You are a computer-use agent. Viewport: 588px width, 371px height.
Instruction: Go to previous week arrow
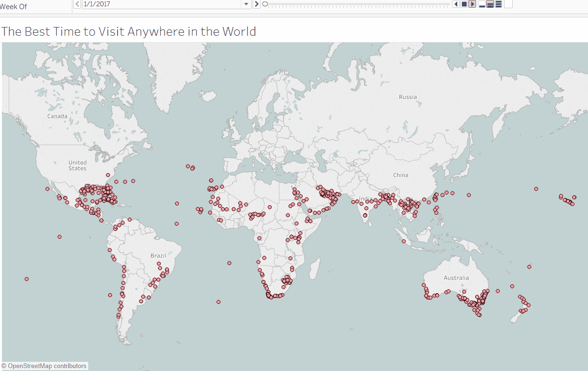point(77,4)
